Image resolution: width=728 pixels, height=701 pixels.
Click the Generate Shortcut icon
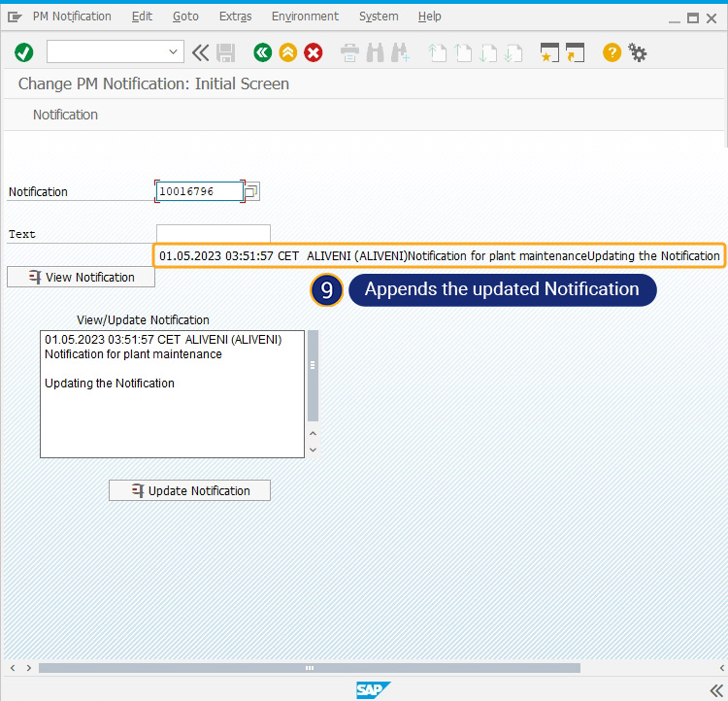click(576, 52)
